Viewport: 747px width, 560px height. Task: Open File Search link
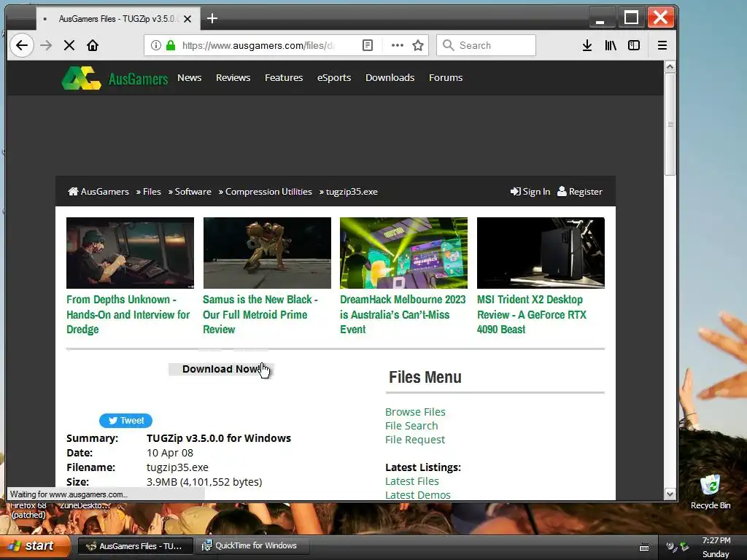coord(411,426)
